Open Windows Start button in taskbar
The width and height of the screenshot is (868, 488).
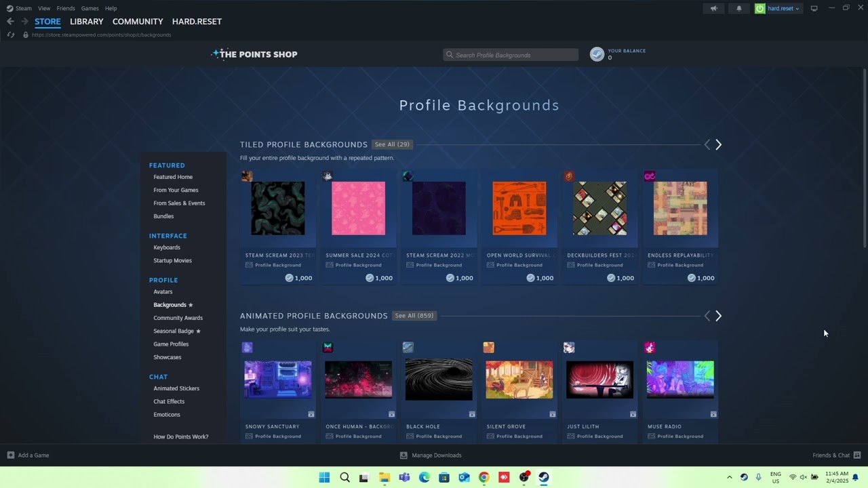click(324, 477)
